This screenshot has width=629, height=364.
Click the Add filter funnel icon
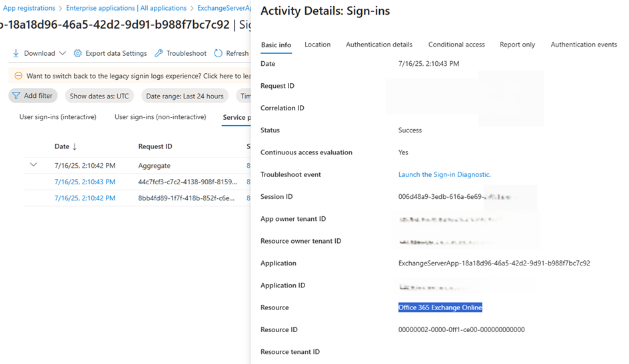pyautogui.click(x=17, y=96)
